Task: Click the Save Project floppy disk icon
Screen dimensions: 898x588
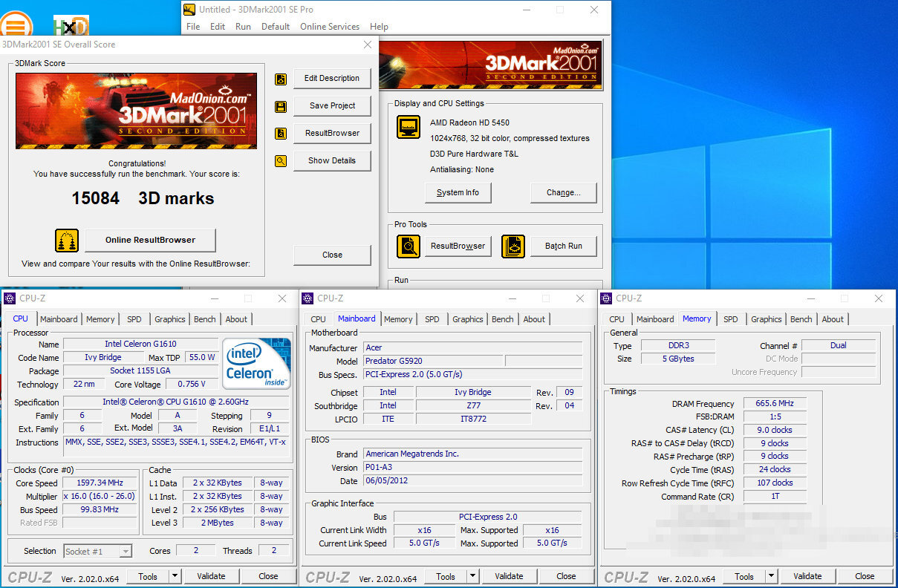Action: 281,106
